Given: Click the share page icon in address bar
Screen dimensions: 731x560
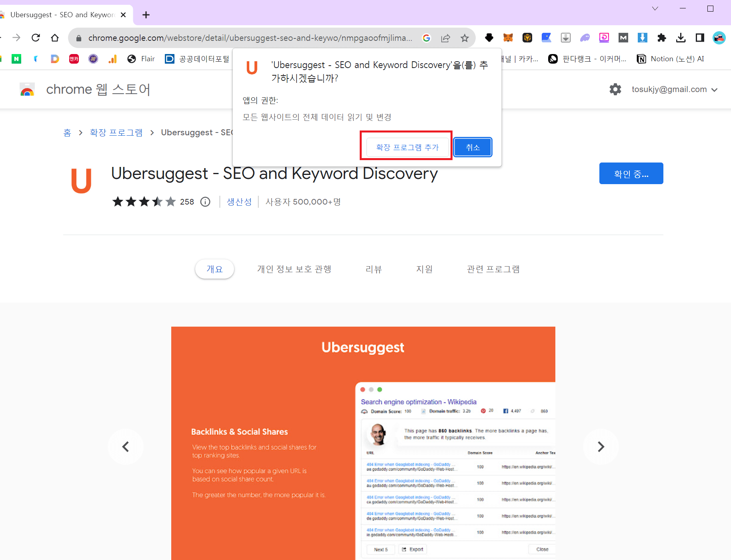Looking at the screenshot, I should coord(445,38).
